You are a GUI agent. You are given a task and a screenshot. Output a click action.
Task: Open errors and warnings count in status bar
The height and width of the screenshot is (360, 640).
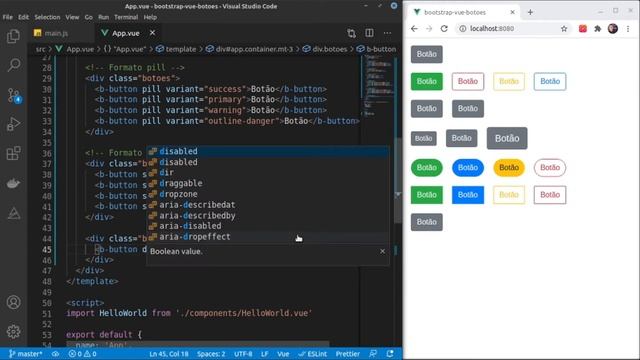[82, 354]
